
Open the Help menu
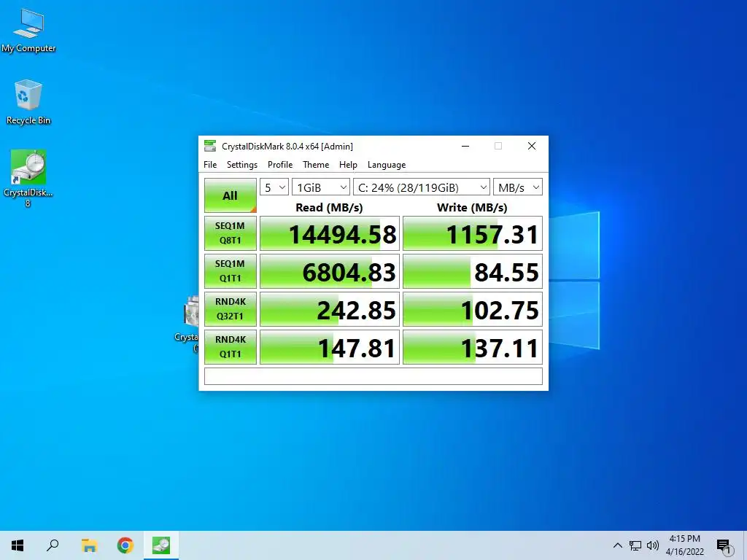click(x=348, y=165)
